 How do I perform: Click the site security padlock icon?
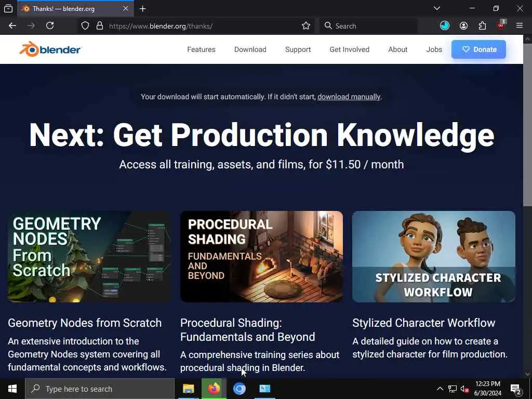pos(99,26)
